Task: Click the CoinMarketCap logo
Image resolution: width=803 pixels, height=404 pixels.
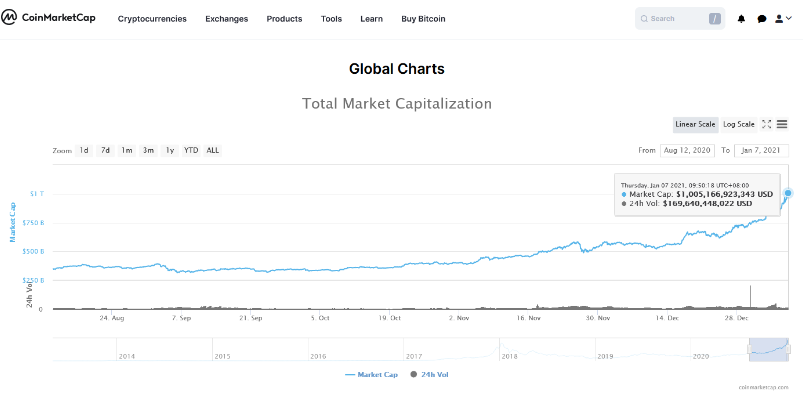Action: coord(48,18)
